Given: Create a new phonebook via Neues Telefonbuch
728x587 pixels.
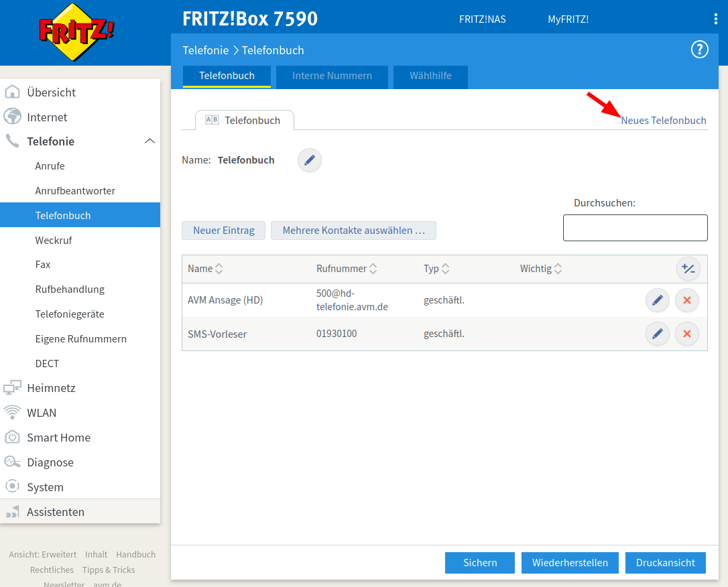Looking at the screenshot, I should click(x=663, y=121).
